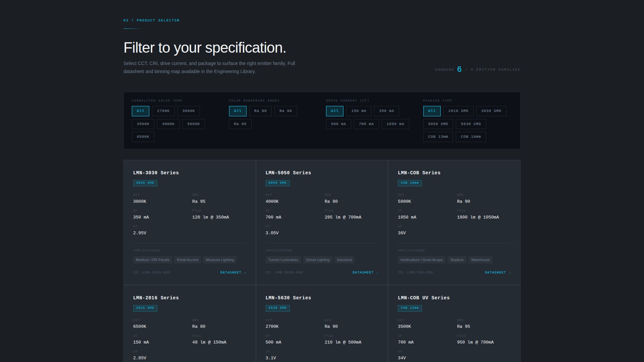Click the 5050 SMD badge on LMN-5050
Image resolution: width=644 pixels, height=362 pixels.
(277, 183)
